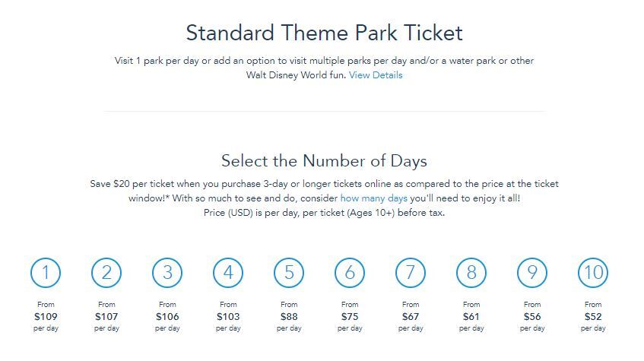
Task: Pick the 4-day ticket circle
Action: point(228,273)
